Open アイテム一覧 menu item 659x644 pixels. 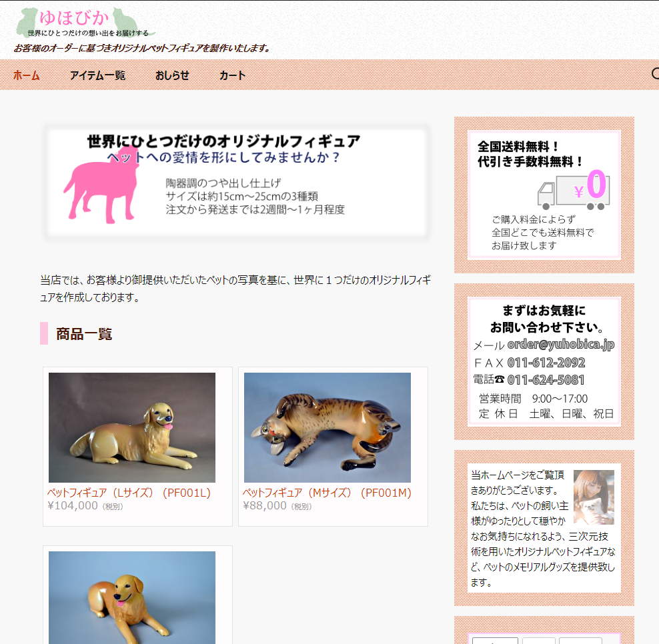click(x=97, y=75)
